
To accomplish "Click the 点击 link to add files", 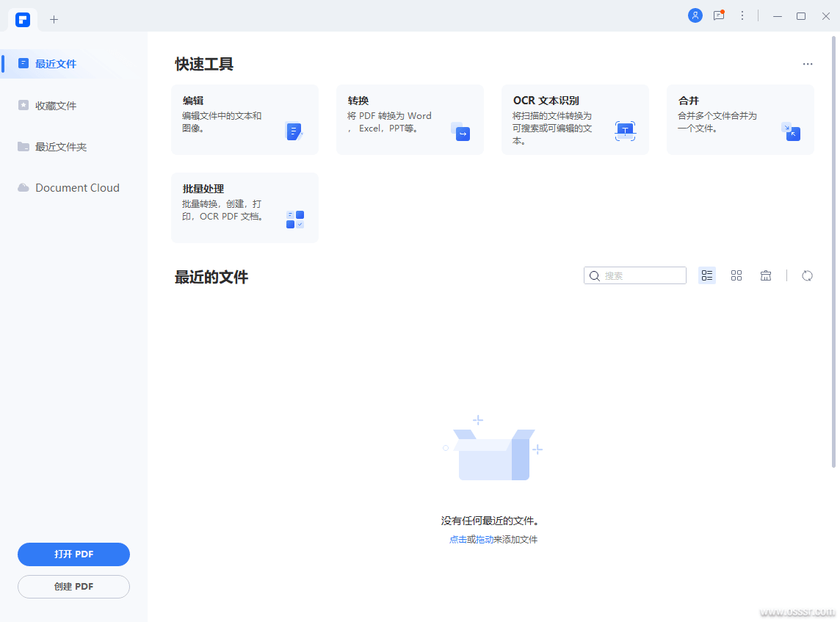I will [457, 540].
